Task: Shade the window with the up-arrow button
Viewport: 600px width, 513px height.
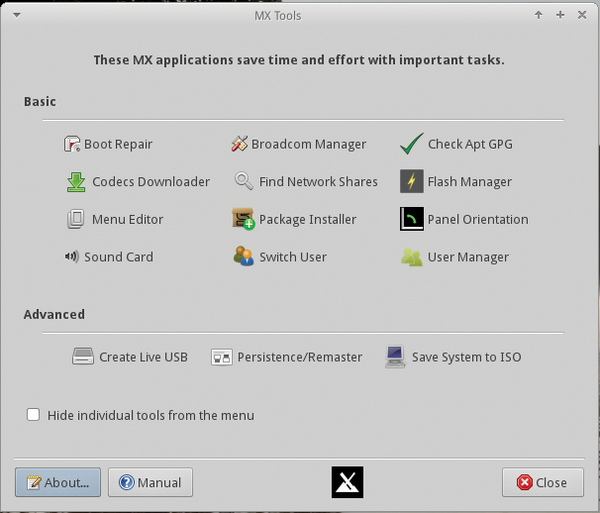Action: point(538,15)
